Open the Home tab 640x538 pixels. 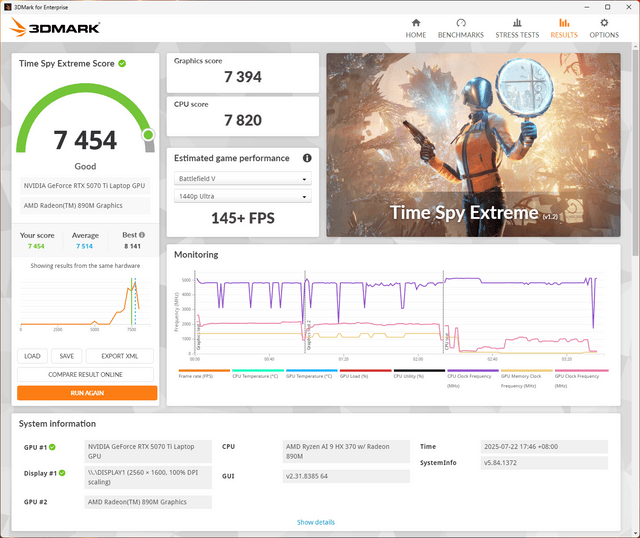pyautogui.click(x=416, y=29)
